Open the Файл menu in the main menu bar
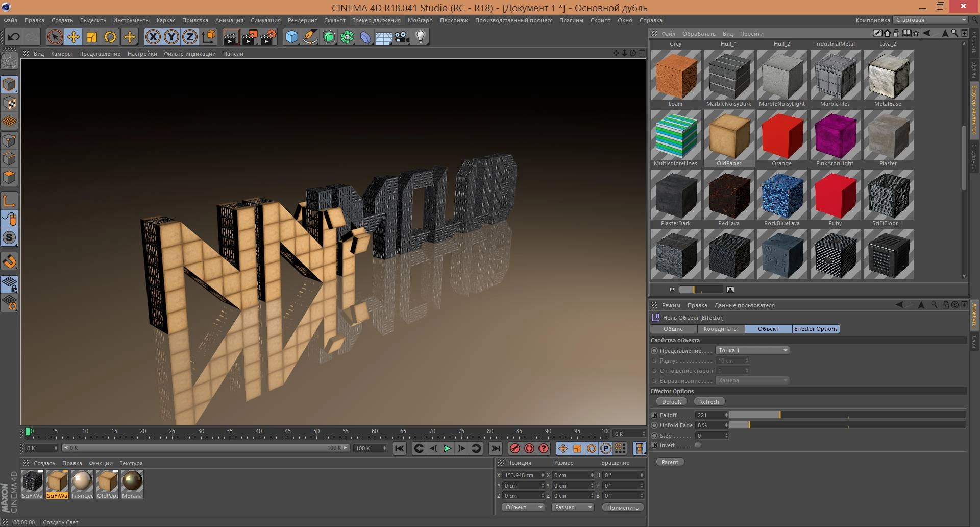980x527 pixels. click(x=11, y=20)
